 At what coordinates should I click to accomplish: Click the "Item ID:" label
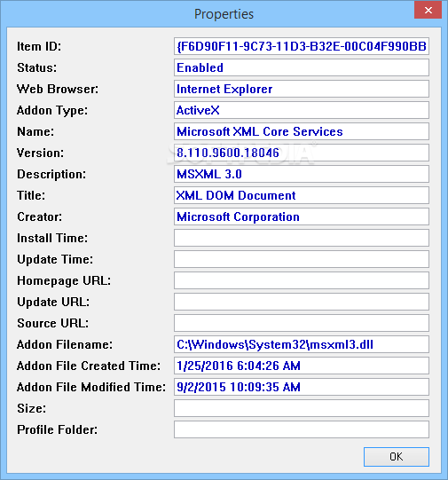point(39,46)
